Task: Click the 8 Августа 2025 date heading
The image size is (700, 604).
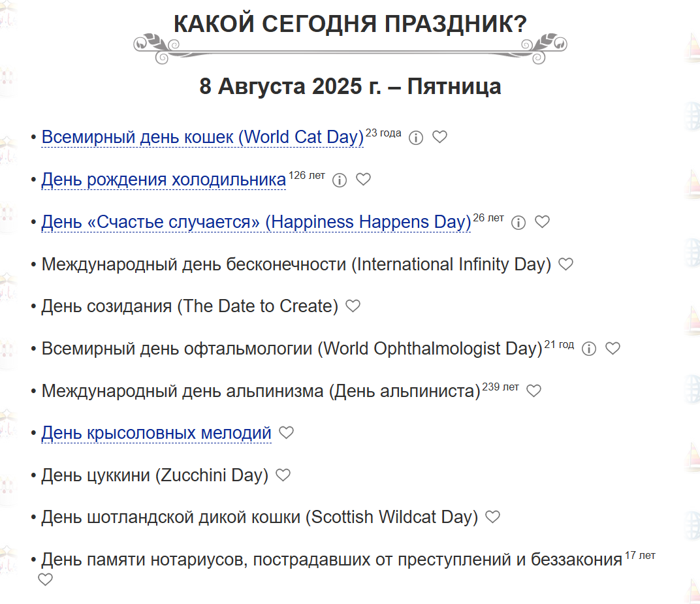Action: [351, 86]
